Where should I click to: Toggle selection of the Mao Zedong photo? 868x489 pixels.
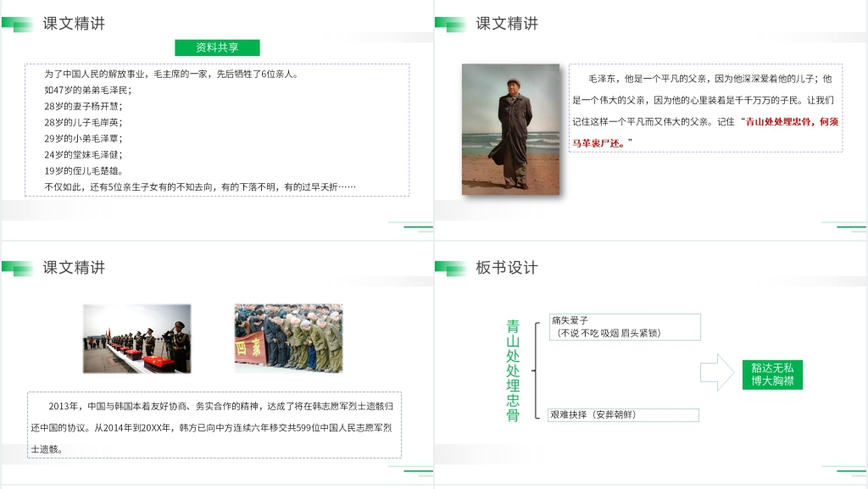click(511, 129)
